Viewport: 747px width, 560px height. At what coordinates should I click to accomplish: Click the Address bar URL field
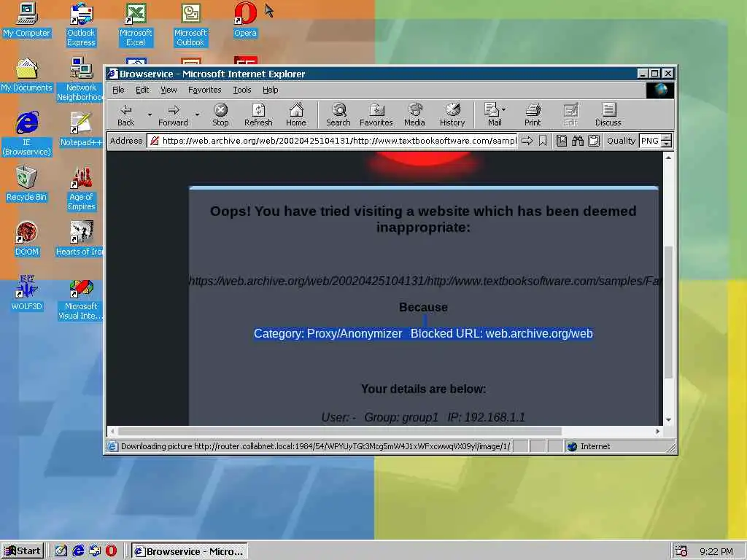[333, 141]
